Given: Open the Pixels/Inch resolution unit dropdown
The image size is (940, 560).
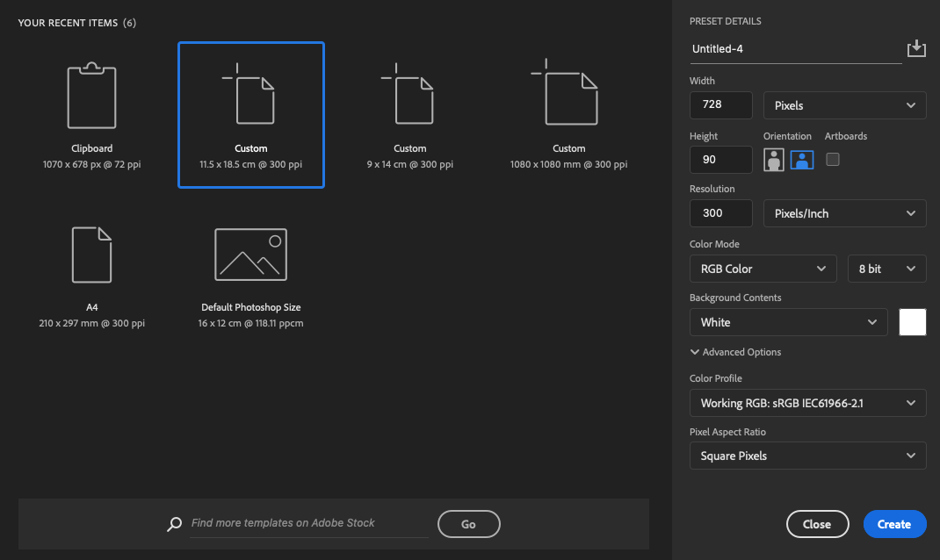Looking at the screenshot, I should click(x=844, y=213).
